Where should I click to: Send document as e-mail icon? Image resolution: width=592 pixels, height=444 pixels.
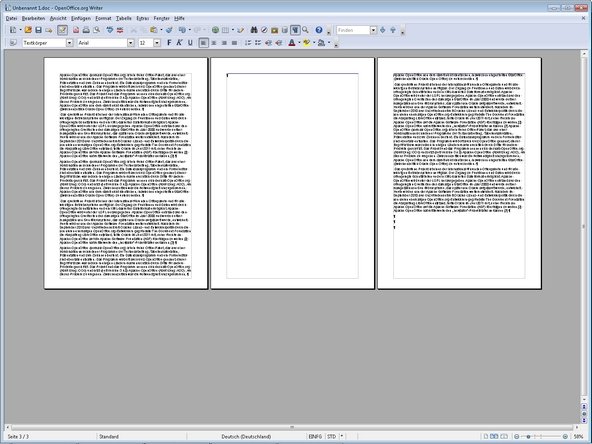point(49,30)
